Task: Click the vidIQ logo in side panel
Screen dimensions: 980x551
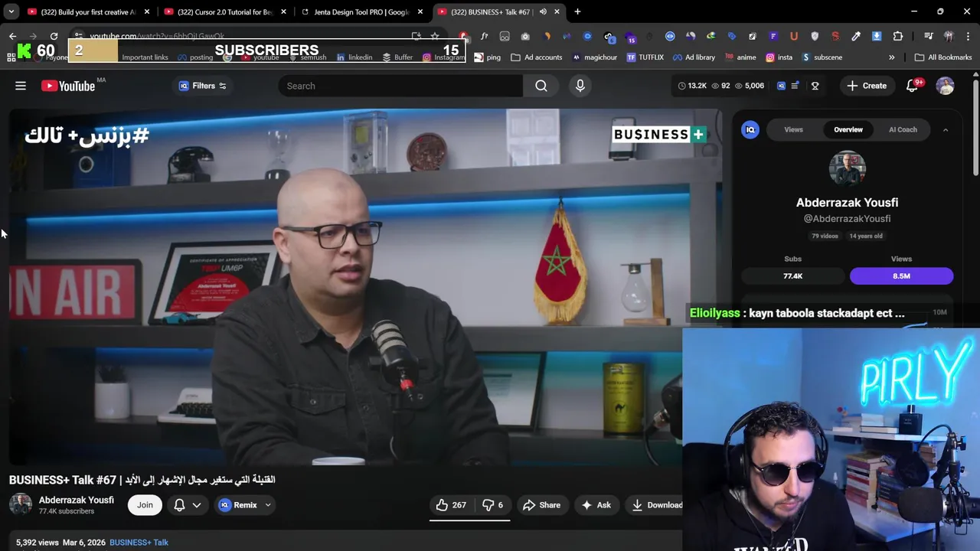Action: pos(750,129)
